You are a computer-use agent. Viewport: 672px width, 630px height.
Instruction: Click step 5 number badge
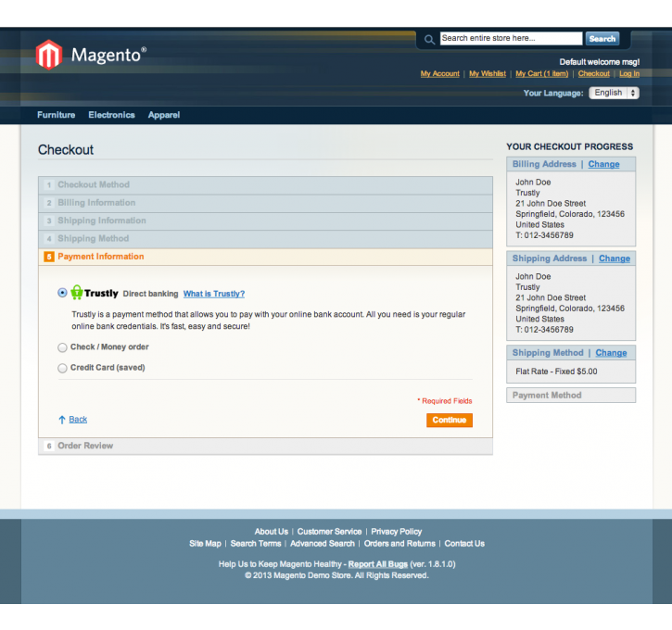[x=49, y=257]
